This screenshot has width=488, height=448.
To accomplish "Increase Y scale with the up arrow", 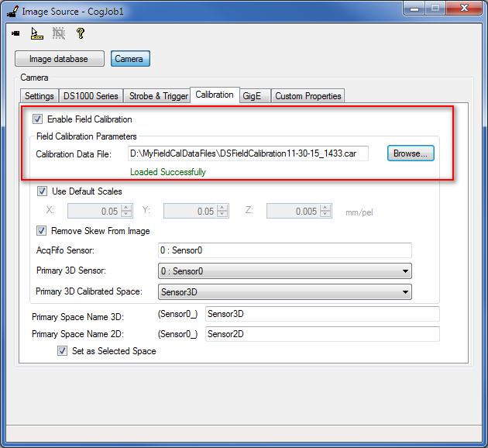I will [222, 208].
